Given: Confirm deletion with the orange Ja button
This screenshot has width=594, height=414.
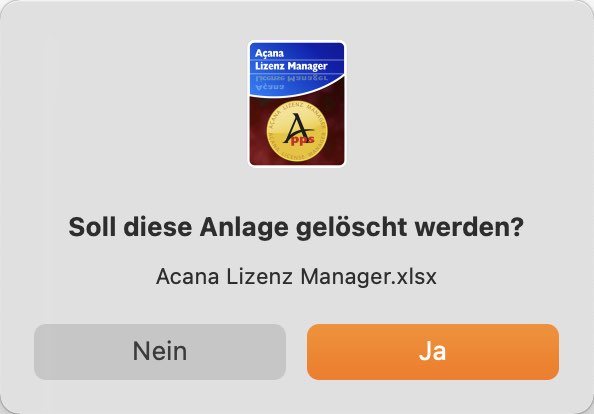Looking at the screenshot, I should tap(433, 352).
